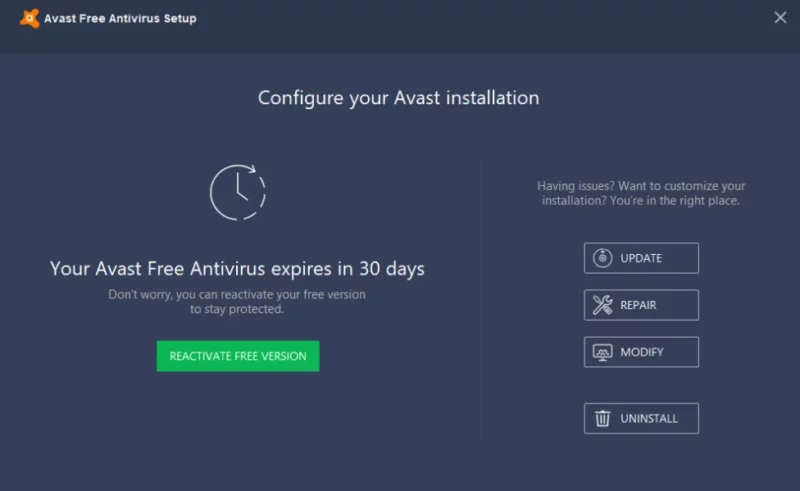Choose Modify installation

pos(641,352)
